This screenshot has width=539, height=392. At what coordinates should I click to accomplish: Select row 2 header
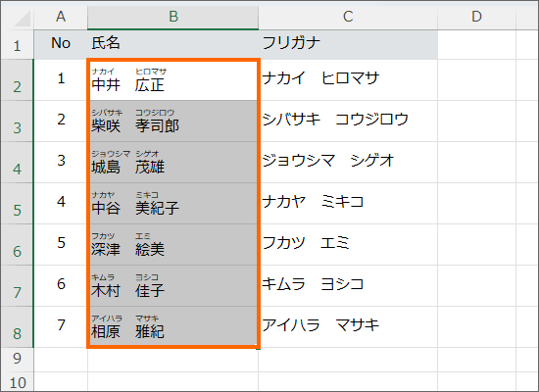[18, 80]
